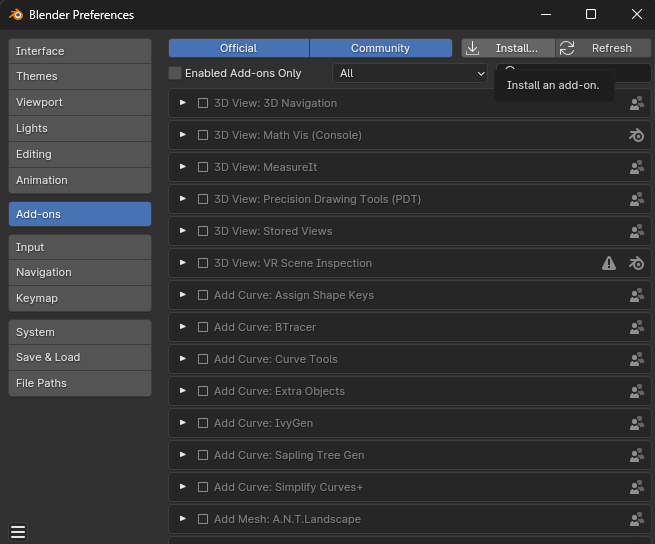Open the All category dropdown
655x544 pixels.
410,74
